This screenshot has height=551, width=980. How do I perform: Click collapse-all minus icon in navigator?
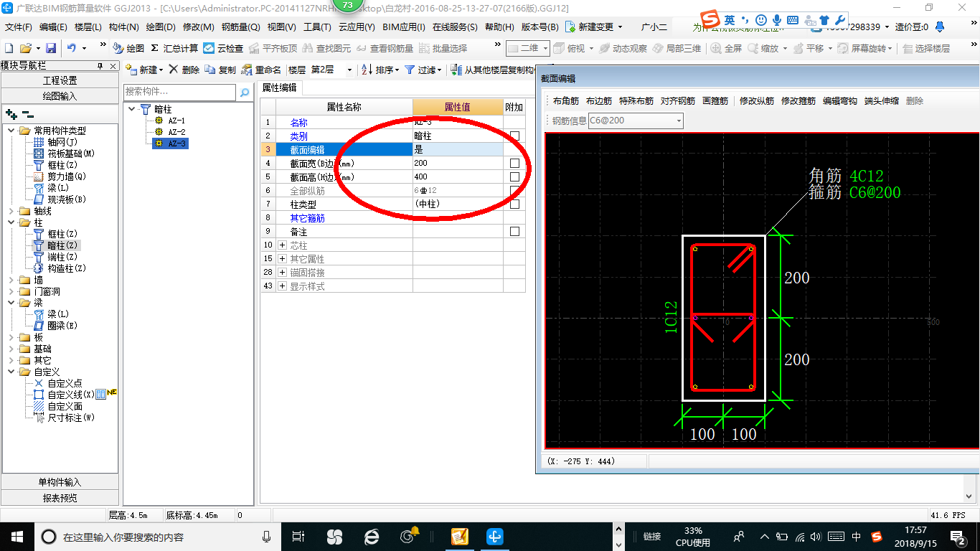[x=28, y=113]
